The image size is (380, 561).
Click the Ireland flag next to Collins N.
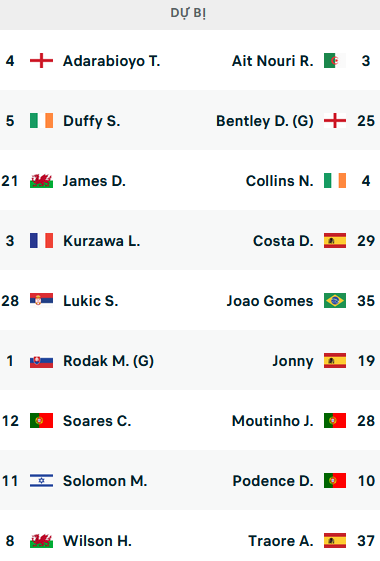(x=335, y=181)
